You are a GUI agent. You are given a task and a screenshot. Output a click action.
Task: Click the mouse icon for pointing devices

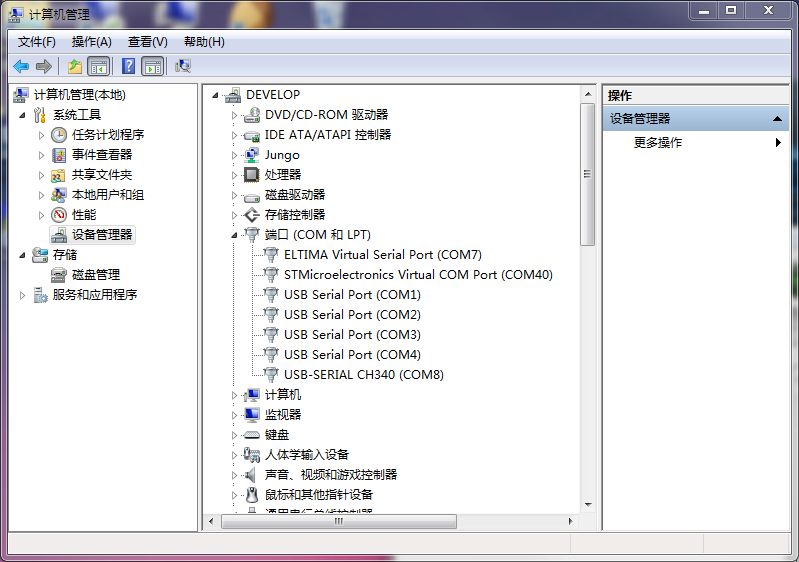(252, 495)
